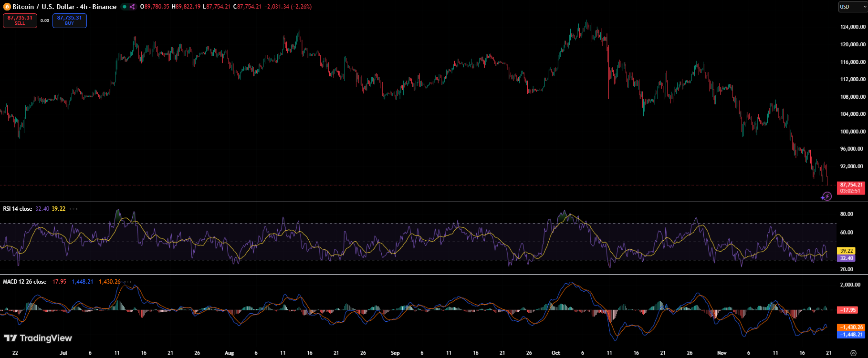This screenshot has height=358, width=868.
Task: Click the current price label 87,754.21
Action: pyautogui.click(x=851, y=185)
